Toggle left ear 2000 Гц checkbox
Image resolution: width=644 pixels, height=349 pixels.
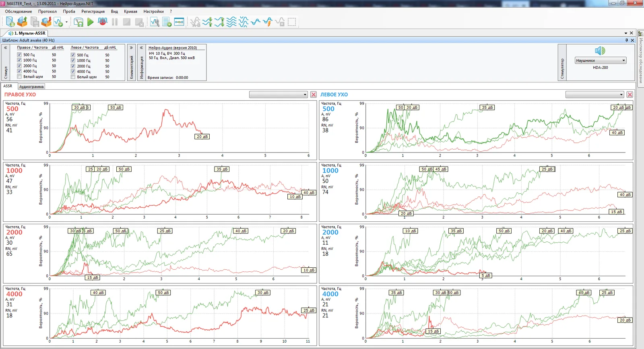(73, 66)
